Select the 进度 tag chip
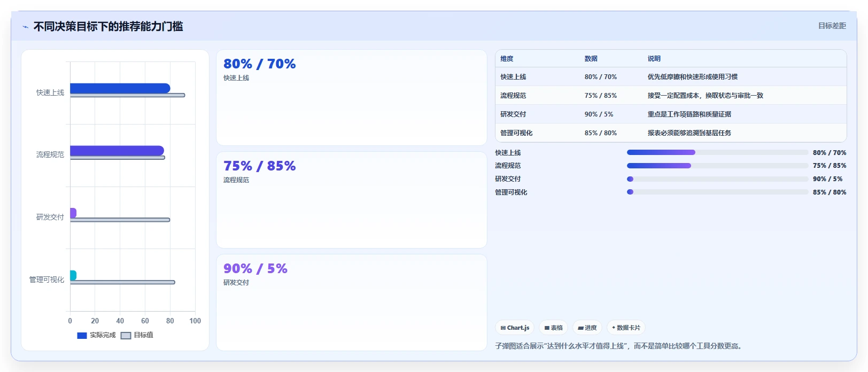The image size is (868, 372). (x=587, y=328)
